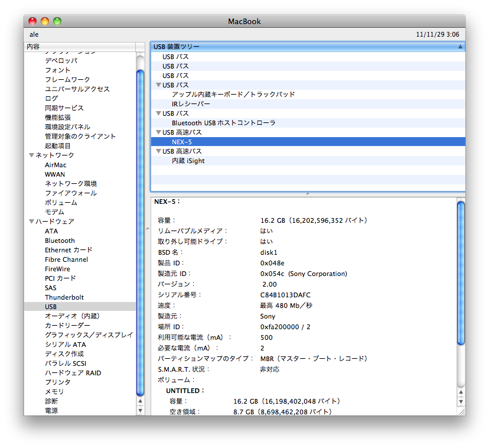Click the details pane vertical scrollbar
Screen dimensions: 489x448
(461, 272)
